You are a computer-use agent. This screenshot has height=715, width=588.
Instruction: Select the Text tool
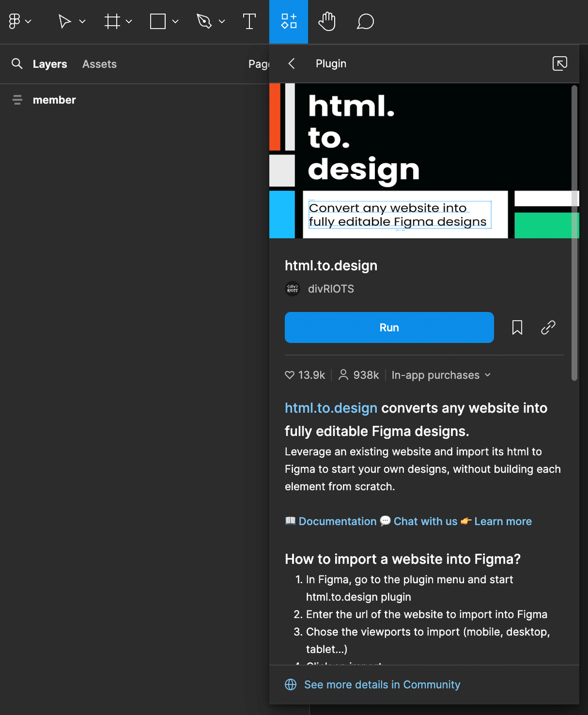249,22
